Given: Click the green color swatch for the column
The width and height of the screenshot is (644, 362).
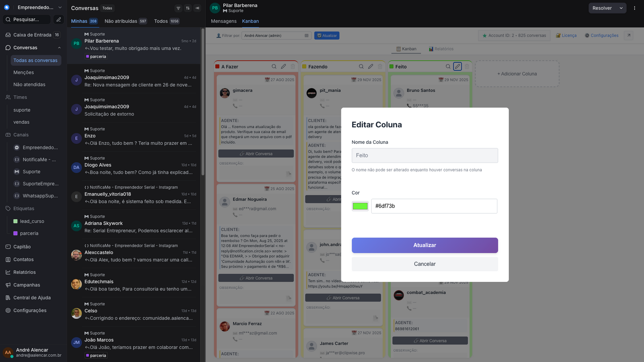Looking at the screenshot, I should point(360,206).
